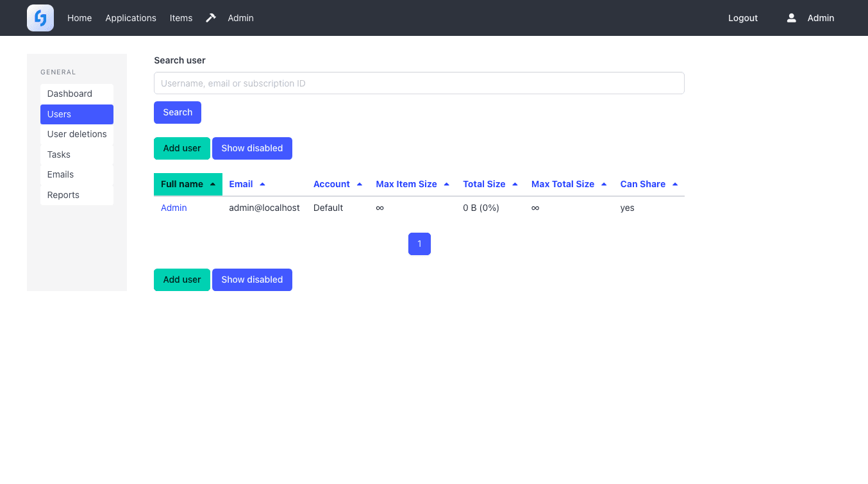Sort by Can Share arrow
Viewport: 868px width, 484px height.
[675, 185]
